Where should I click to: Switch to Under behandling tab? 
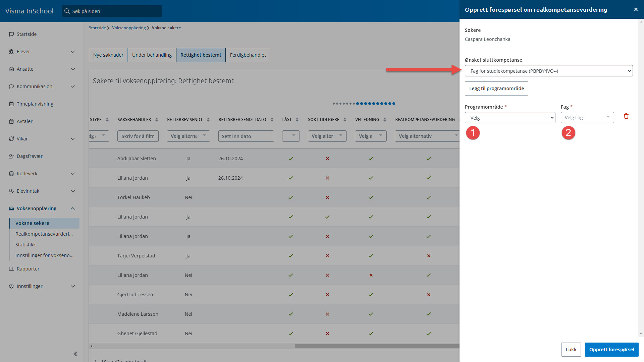pos(152,55)
